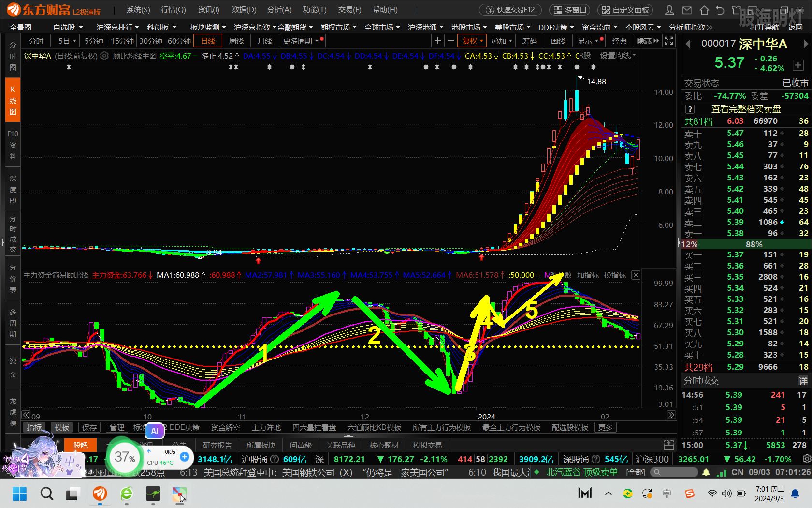
Task: Expand the DDE决策 menu
Action: [556, 27]
